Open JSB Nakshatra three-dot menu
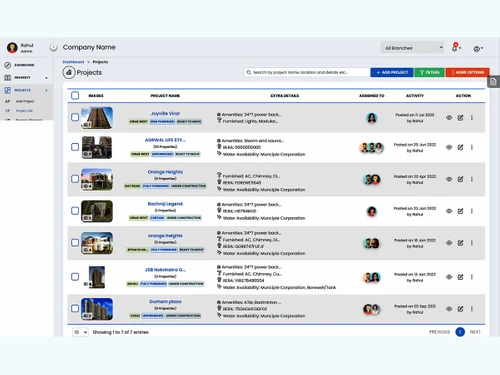This screenshot has width=500, height=375. [472, 277]
